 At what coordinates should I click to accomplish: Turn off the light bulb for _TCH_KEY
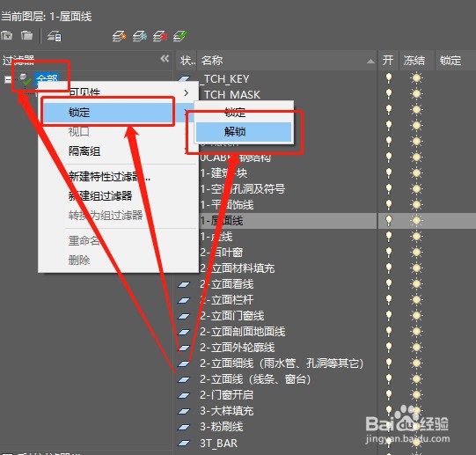(389, 78)
